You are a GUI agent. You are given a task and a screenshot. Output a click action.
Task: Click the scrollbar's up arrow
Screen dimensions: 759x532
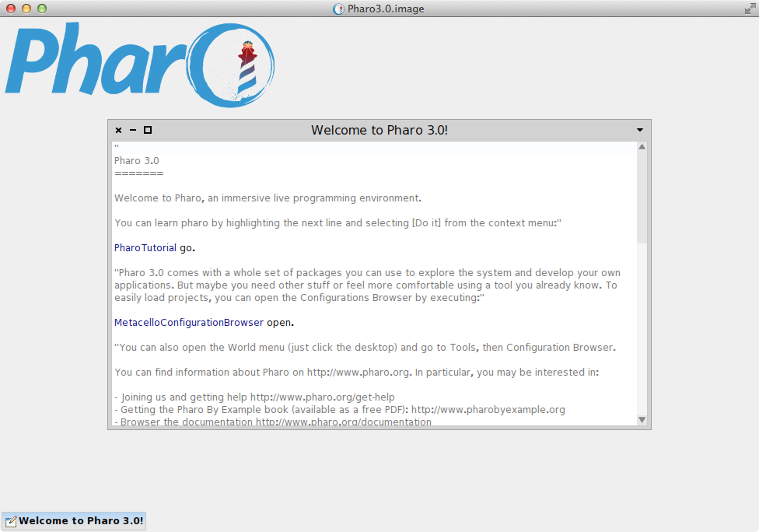tap(642, 146)
